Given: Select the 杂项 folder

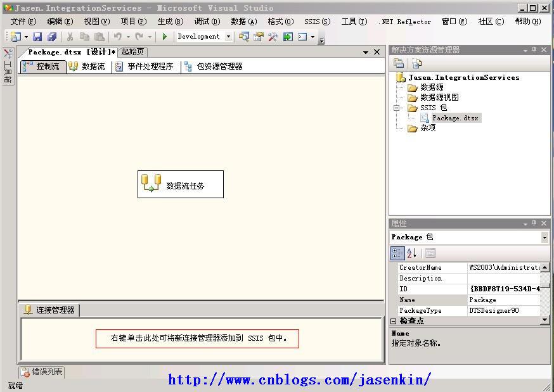Looking at the screenshot, I should (x=422, y=128).
